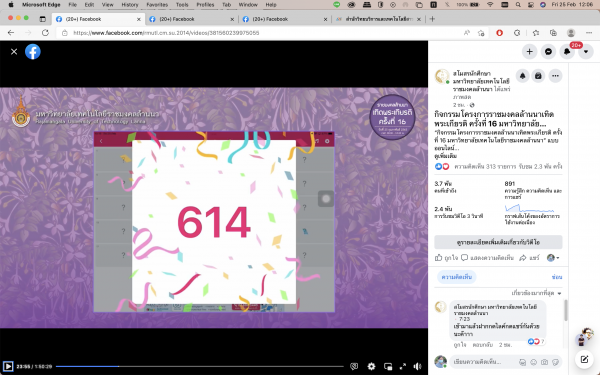Open the notifications bell with 20+ badge
The width and height of the screenshot is (600, 375).
[567, 52]
